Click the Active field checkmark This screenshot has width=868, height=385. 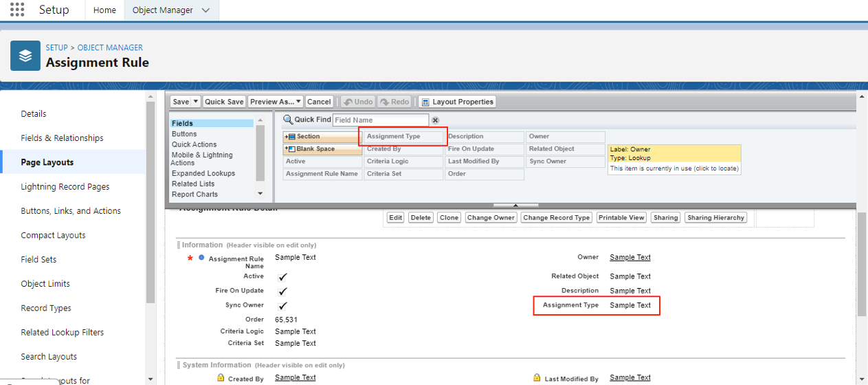tap(282, 277)
